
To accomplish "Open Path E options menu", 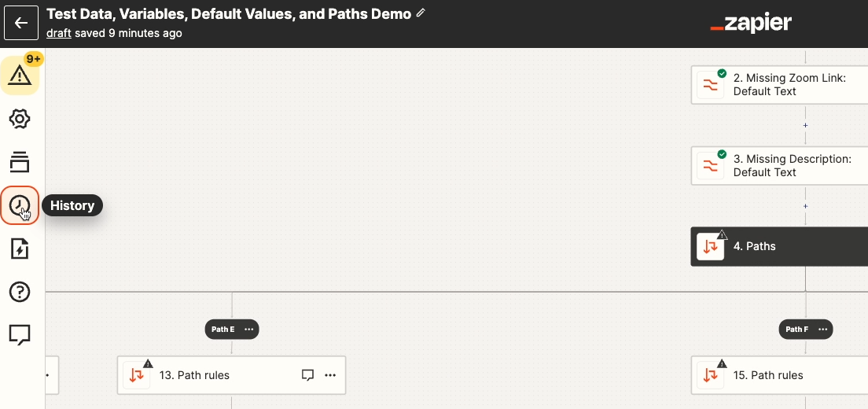I will click(x=249, y=330).
